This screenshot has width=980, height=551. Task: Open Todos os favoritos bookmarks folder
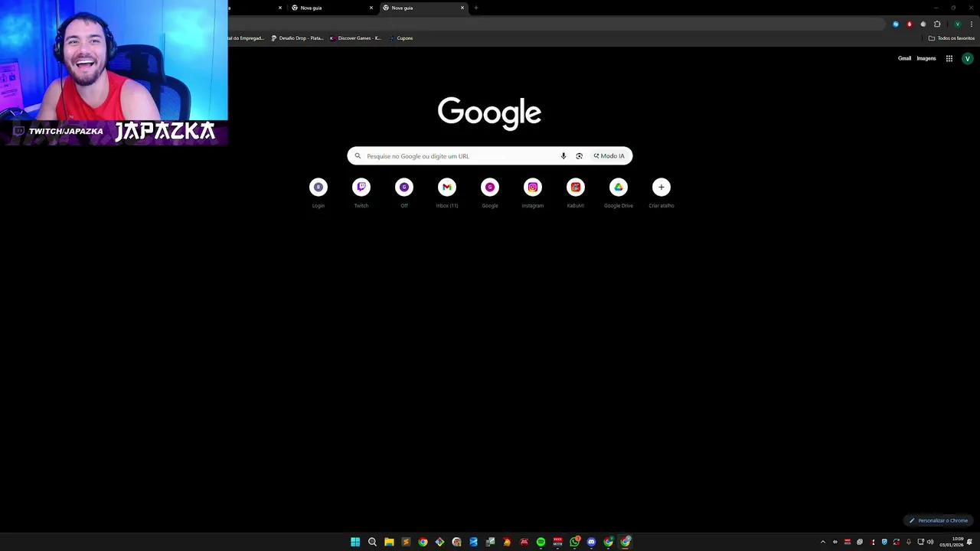(x=952, y=38)
